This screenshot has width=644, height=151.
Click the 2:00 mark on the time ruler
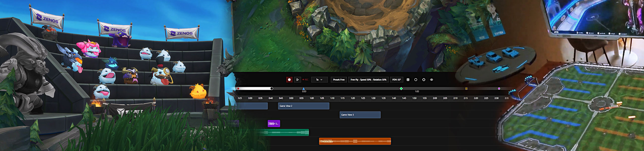click(x=435, y=98)
